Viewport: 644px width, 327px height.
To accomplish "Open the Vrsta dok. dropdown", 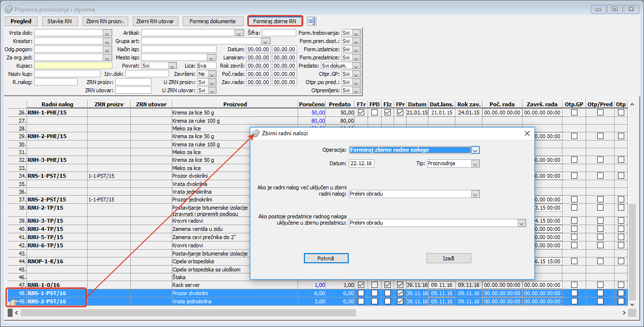I will click(108, 33).
